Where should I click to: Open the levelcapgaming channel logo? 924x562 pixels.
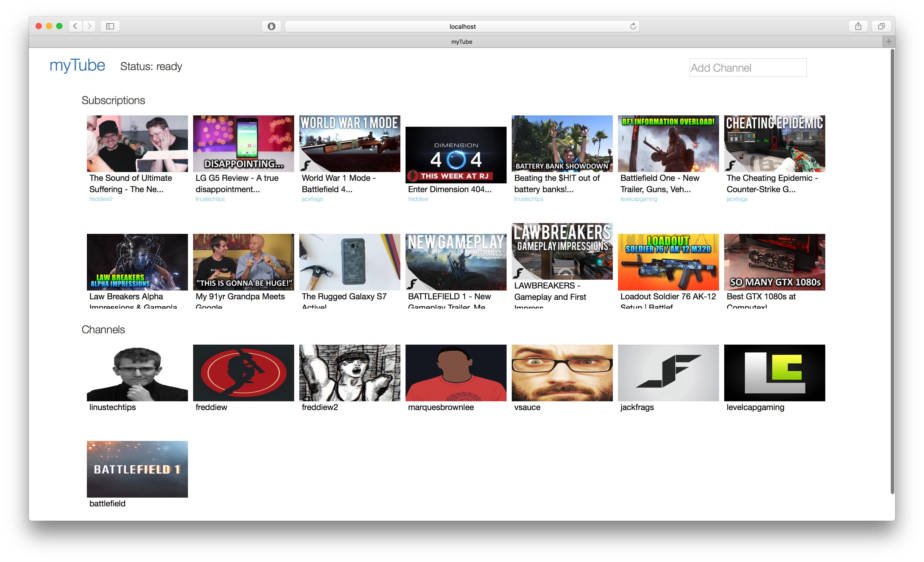[x=774, y=373]
